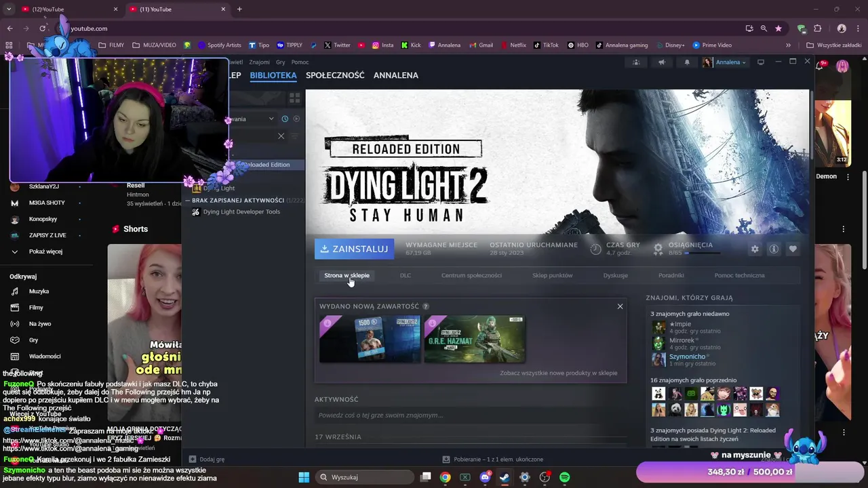Open Centrum społeczności tab
868x488 pixels.
coord(471,275)
